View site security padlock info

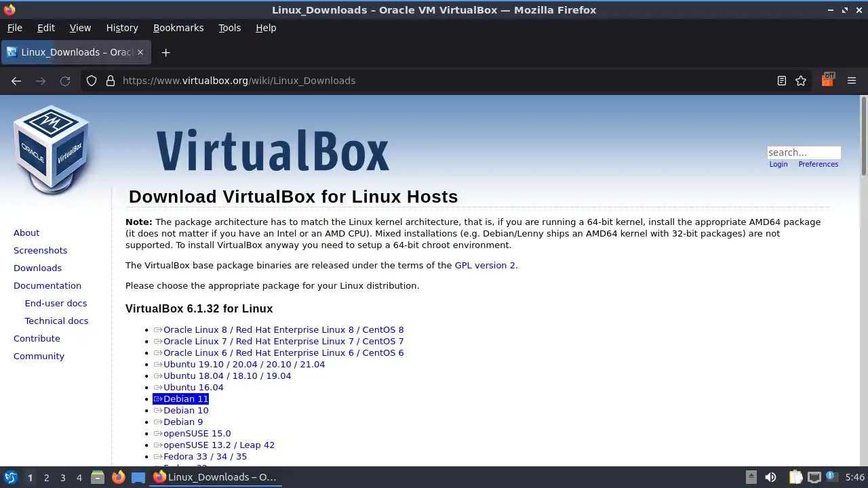click(x=111, y=81)
